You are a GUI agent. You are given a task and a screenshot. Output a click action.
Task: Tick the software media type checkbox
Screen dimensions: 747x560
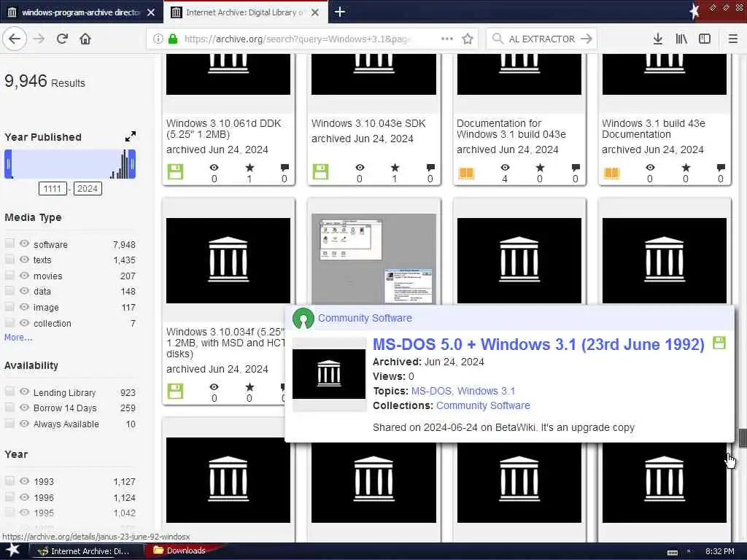[9, 244]
